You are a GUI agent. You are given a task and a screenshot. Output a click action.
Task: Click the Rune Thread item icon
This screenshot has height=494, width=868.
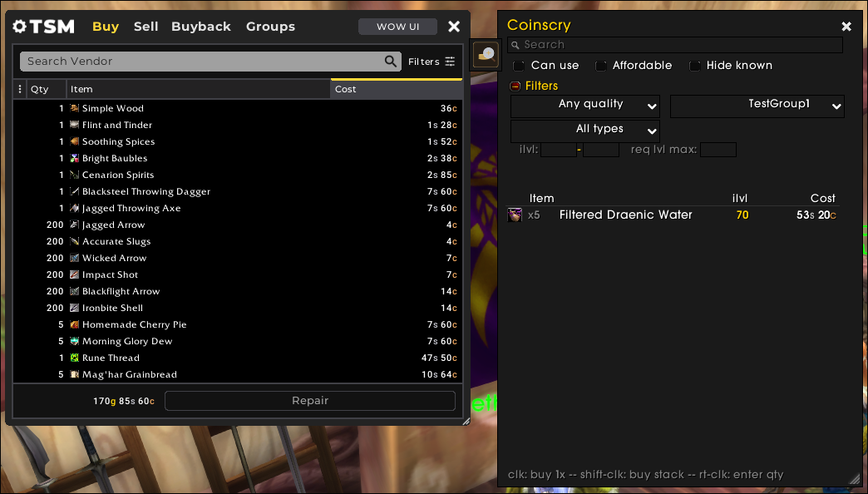[x=74, y=358]
